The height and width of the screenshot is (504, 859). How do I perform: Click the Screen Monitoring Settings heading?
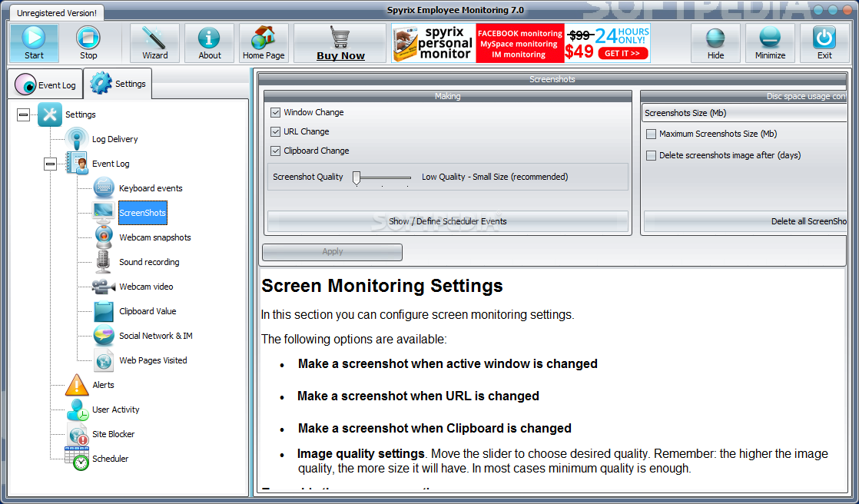click(x=383, y=285)
